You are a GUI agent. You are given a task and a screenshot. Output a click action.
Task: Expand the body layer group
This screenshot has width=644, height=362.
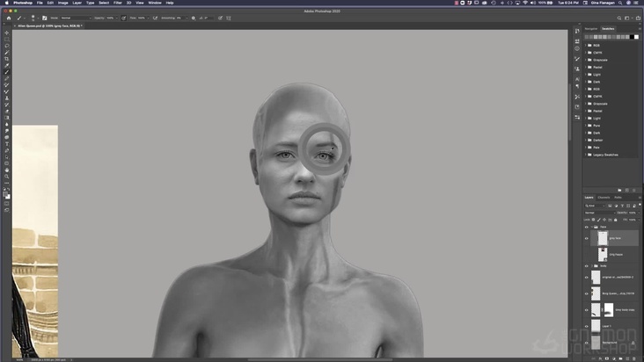[592, 266]
